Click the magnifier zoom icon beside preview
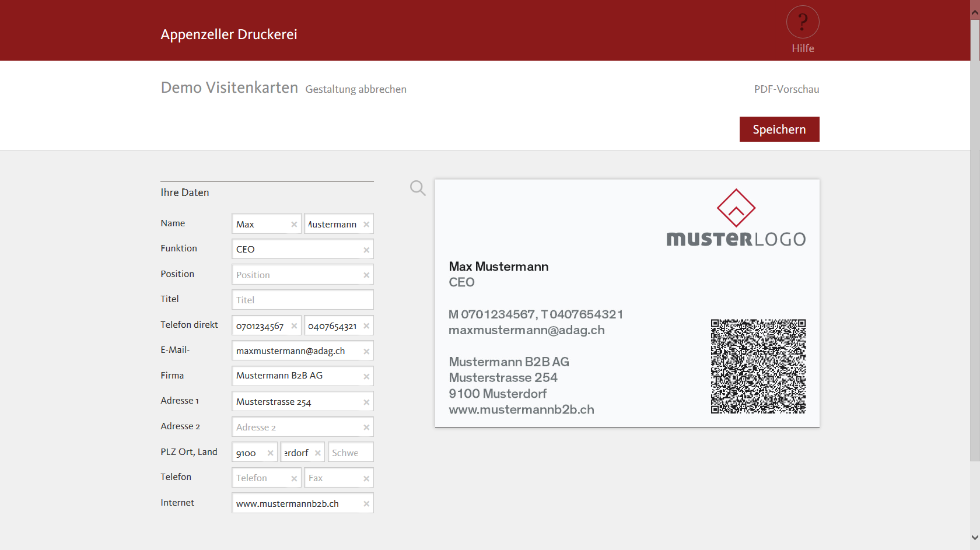This screenshot has height=550, width=980. click(x=418, y=188)
